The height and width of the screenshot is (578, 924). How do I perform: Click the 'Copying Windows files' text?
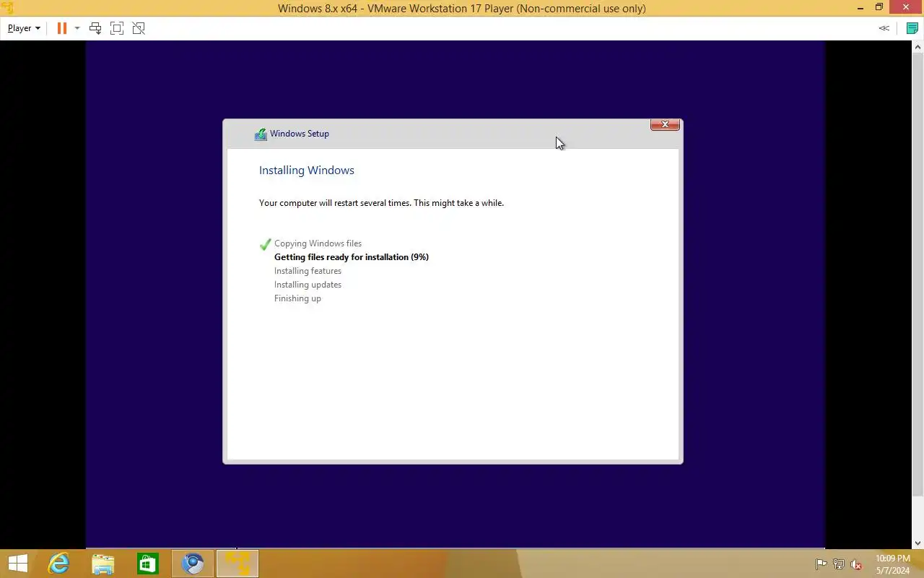(x=318, y=243)
